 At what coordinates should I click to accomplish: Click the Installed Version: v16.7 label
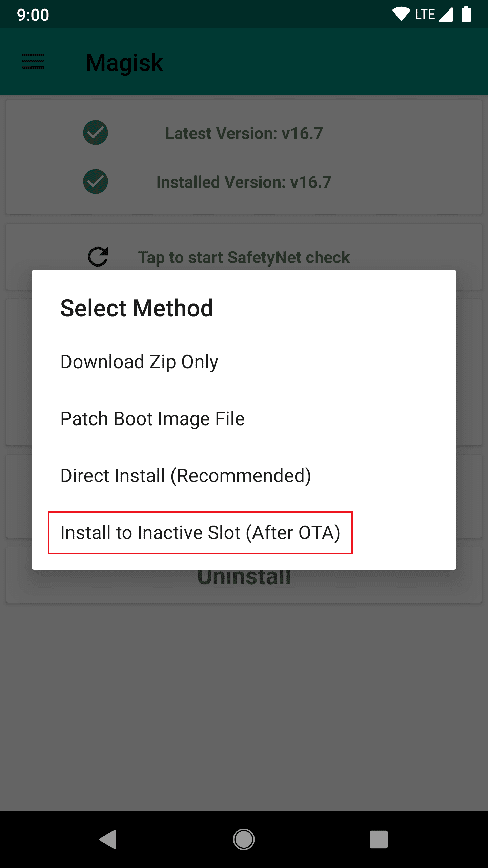(x=244, y=182)
